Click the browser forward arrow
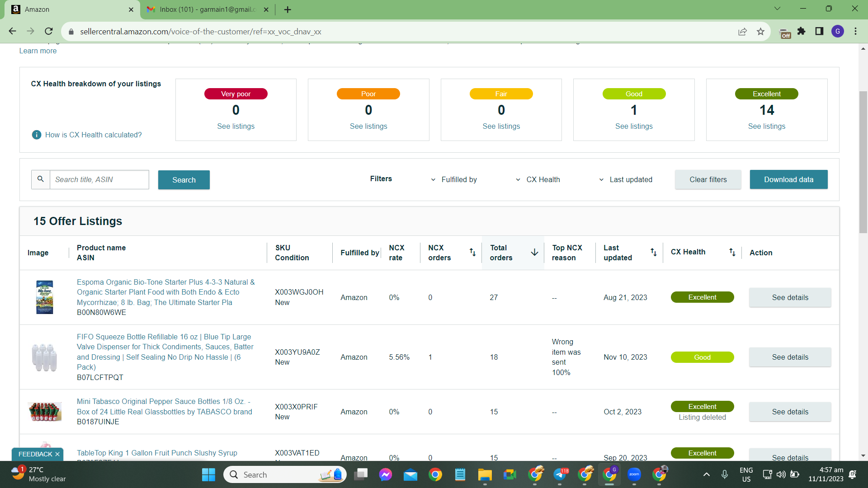The image size is (868, 488). pos(30,31)
